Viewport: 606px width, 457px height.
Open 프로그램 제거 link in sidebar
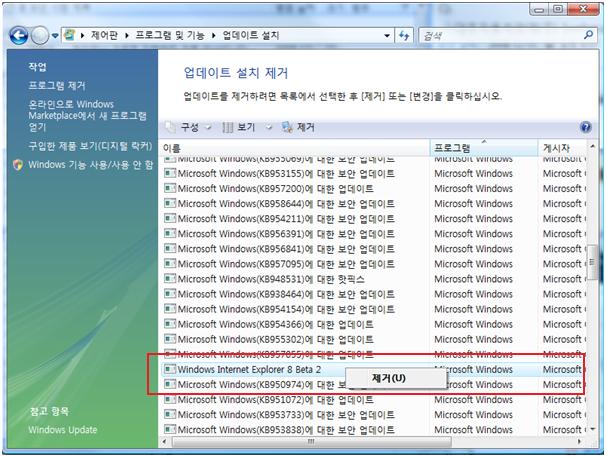(57, 86)
